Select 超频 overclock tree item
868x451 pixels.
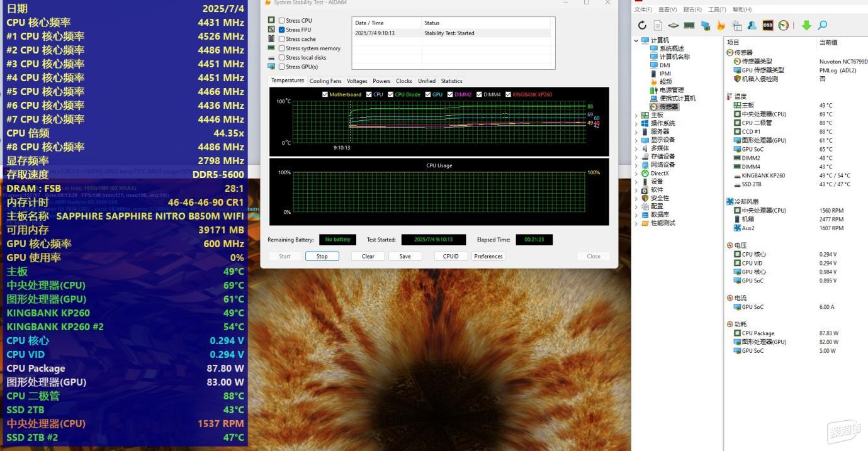click(665, 82)
